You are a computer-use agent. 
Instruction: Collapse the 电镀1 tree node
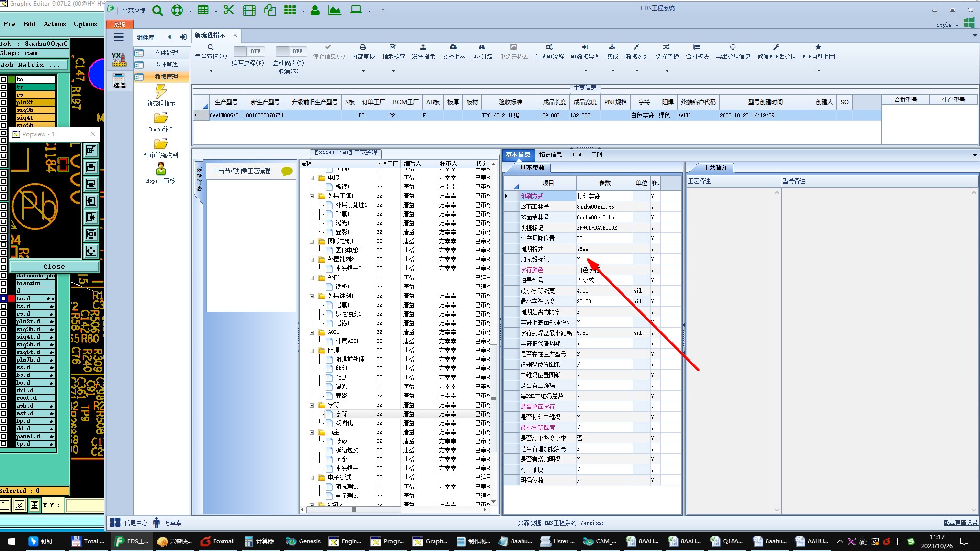click(312, 178)
